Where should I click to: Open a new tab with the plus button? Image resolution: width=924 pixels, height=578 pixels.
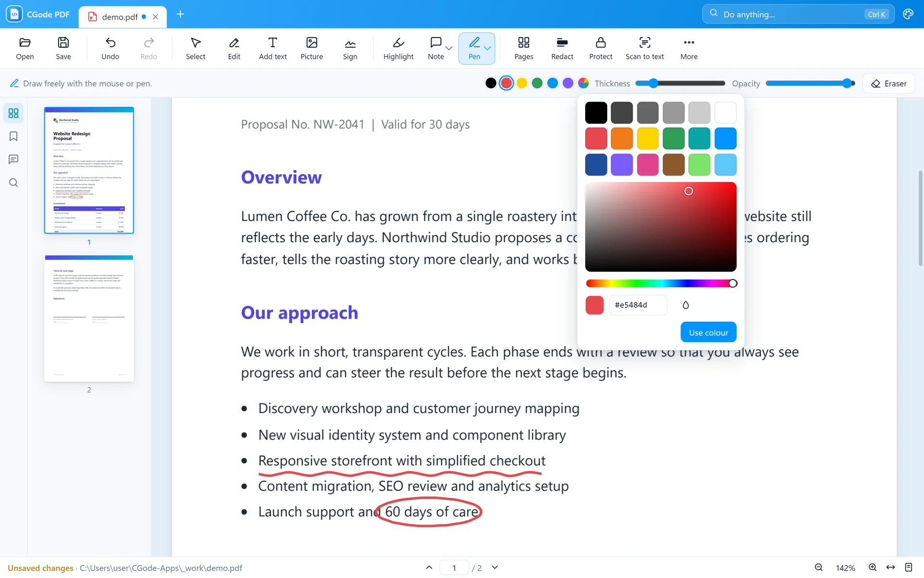click(180, 14)
